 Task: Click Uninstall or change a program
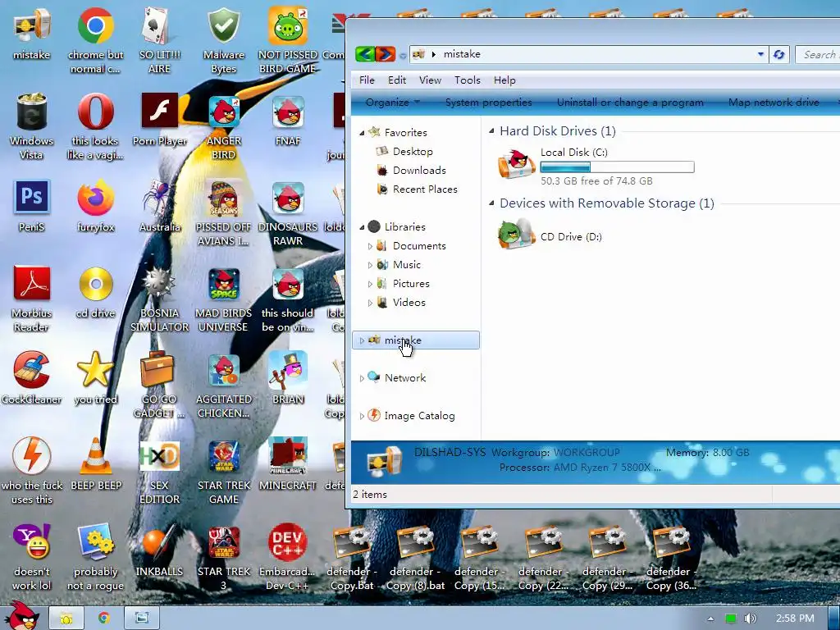pos(630,102)
